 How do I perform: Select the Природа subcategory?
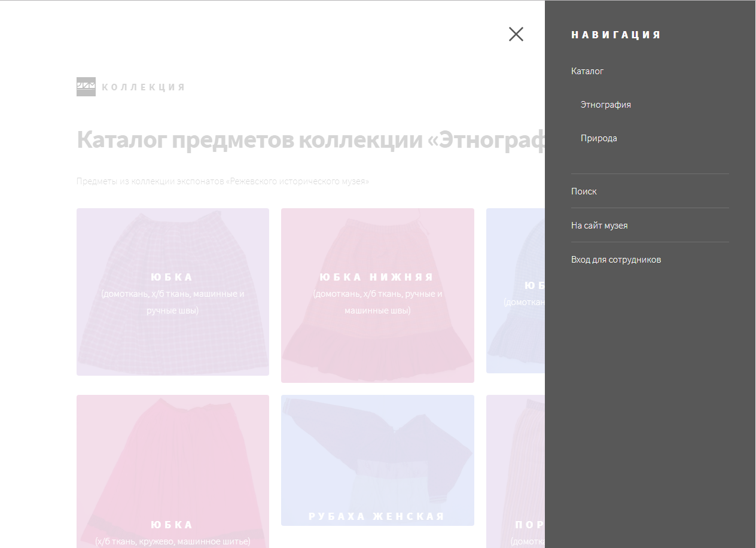(x=599, y=138)
